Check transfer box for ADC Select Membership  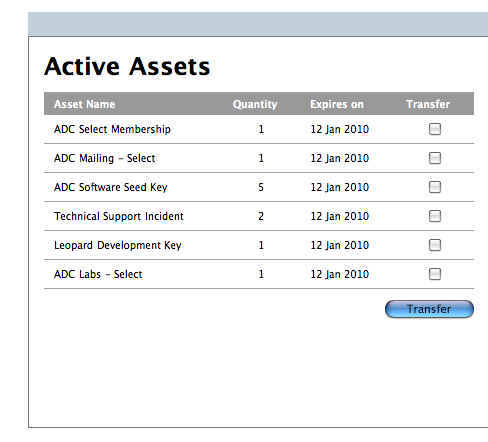(435, 129)
